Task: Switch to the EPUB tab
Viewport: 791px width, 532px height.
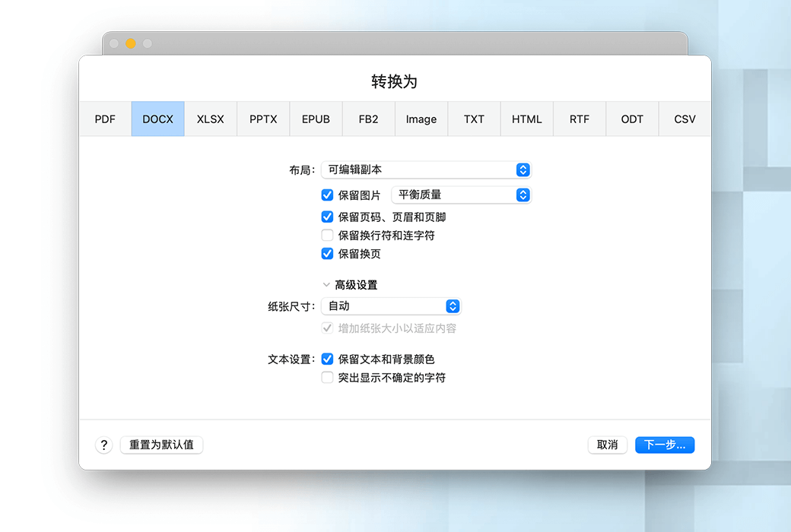Action: (x=316, y=119)
